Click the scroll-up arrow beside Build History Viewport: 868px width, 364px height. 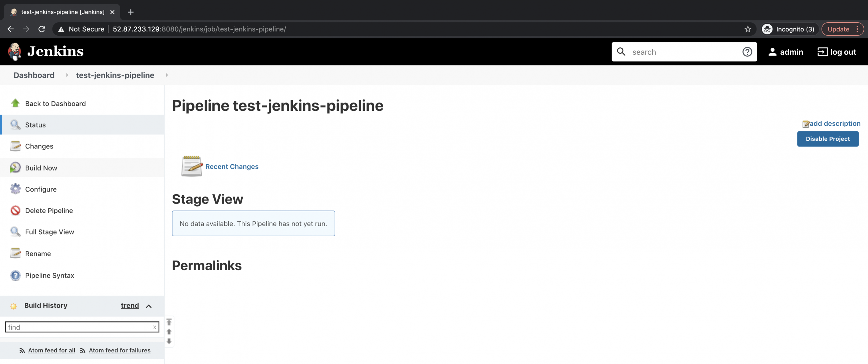click(169, 332)
